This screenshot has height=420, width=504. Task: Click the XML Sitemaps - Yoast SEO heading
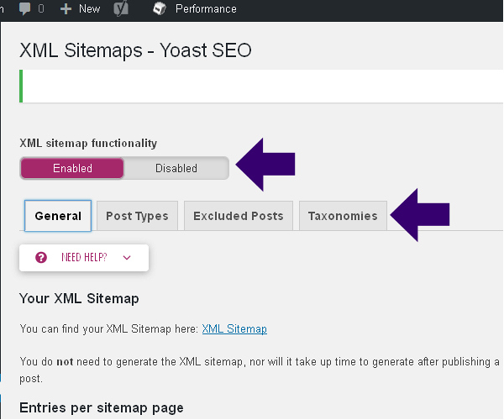(135, 50)
